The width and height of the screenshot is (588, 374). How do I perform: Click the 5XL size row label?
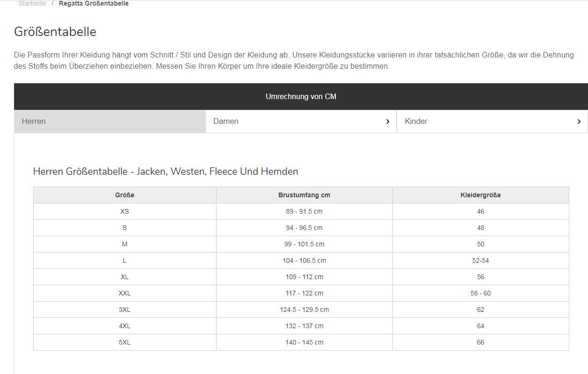tap(124, 342)
